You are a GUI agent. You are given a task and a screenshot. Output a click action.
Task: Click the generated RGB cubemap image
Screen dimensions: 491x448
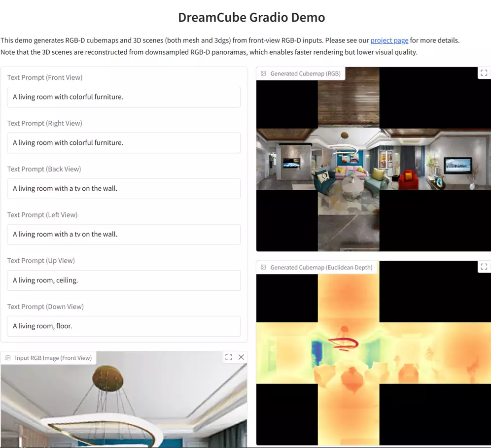tap(373, 159)
